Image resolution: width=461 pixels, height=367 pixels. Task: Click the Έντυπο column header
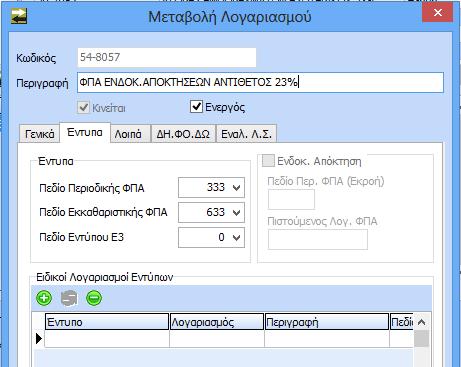click(107, 322)
